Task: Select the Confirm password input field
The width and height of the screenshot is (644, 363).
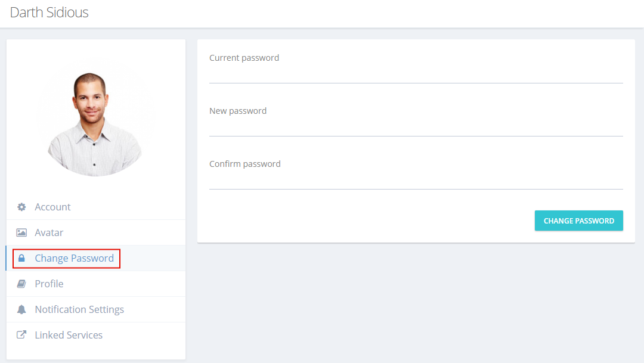Action: [x=416, y=181]
